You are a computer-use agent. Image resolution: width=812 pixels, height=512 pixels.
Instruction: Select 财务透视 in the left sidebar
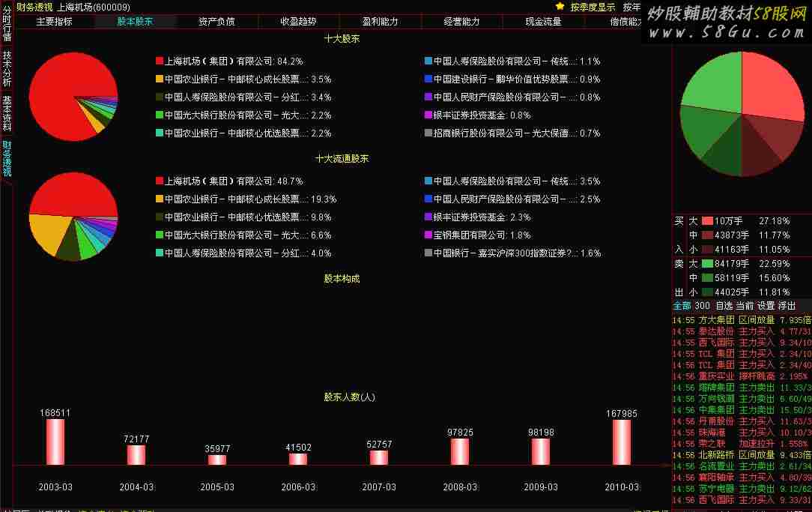7,158
